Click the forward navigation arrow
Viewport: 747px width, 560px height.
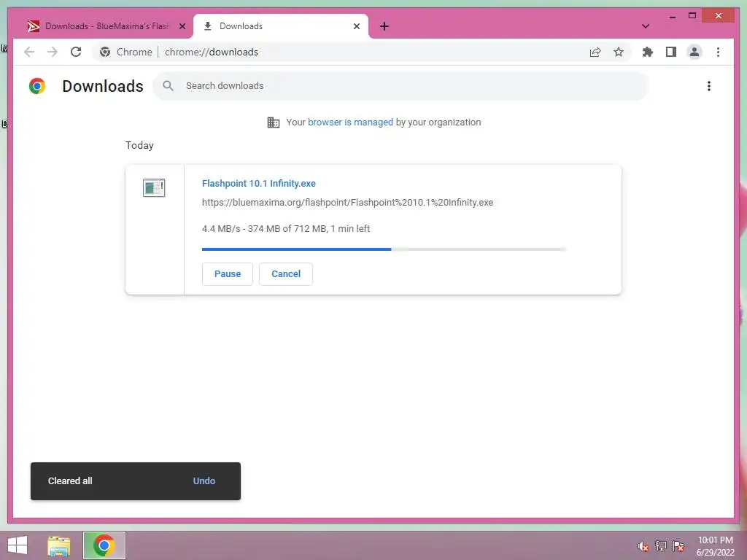[x=53, y=52]
